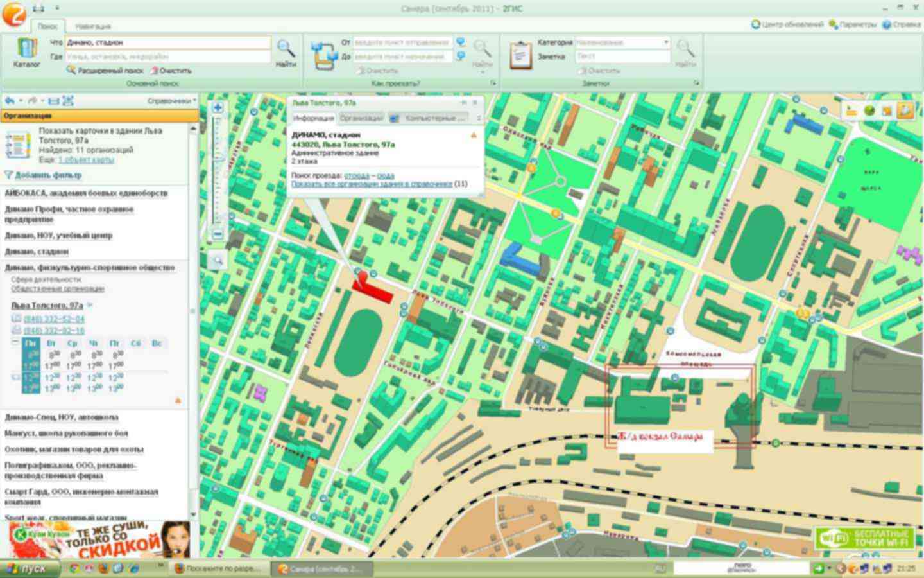This screenshot has height=578, width=924.
Task: Click the Добавить фильтр link
Action: 47,175
